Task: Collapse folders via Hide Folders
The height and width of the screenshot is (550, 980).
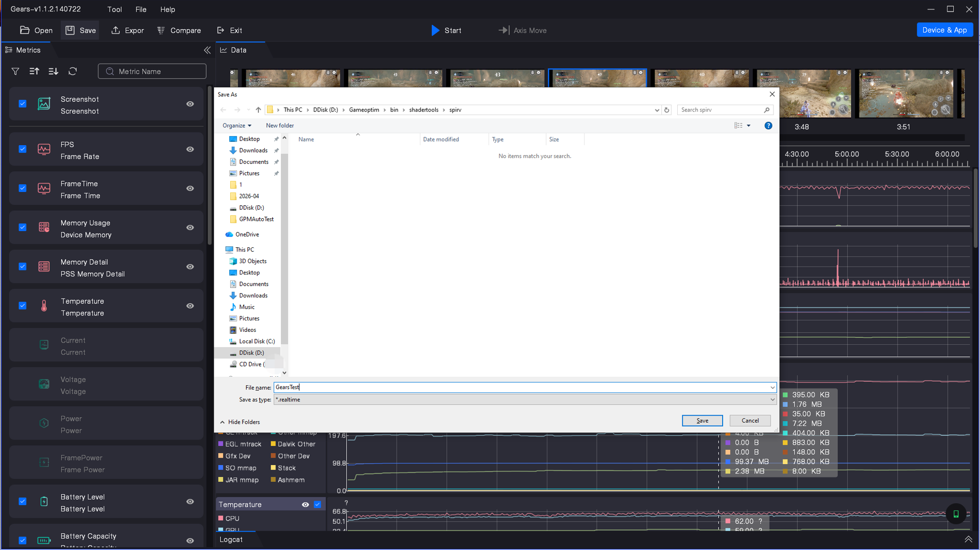Action: (240, 422)
